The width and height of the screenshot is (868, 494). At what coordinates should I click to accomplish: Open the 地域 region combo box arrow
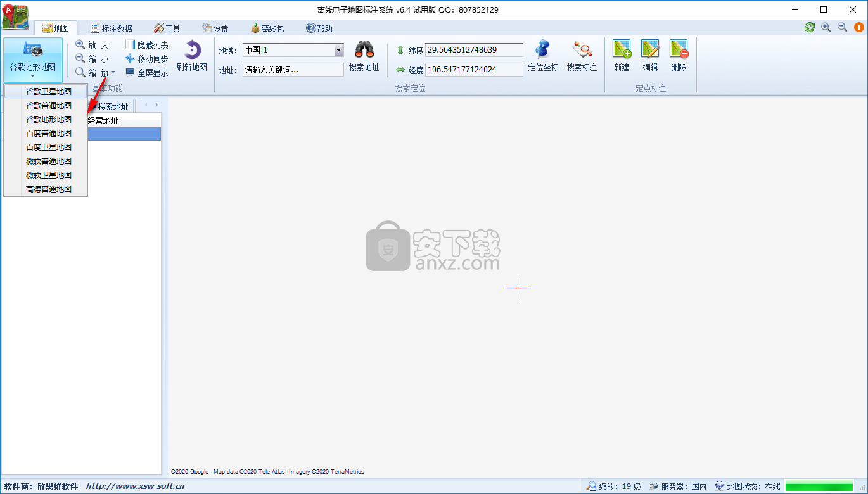[x=339, y=50]
